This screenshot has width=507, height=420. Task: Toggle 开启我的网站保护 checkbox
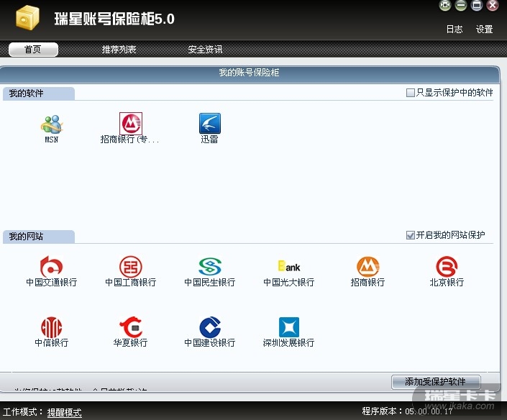coord(411,235)
